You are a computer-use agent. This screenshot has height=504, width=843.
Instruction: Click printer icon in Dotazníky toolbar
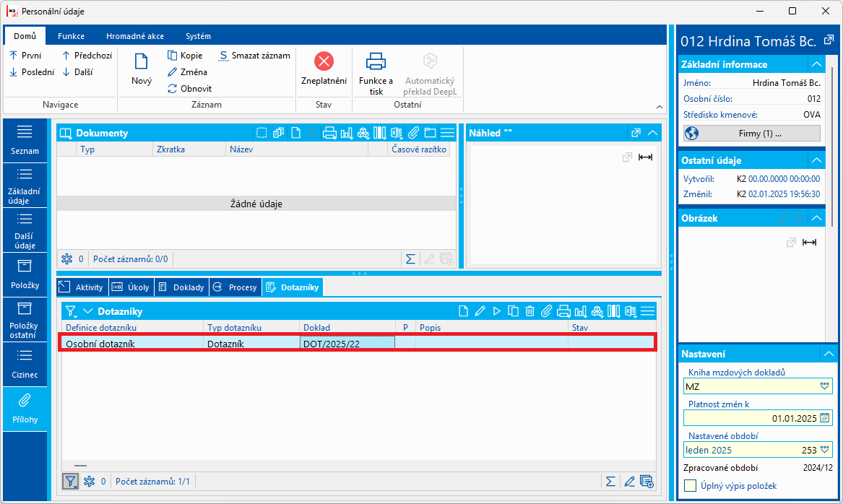click(x=563, y=311)
